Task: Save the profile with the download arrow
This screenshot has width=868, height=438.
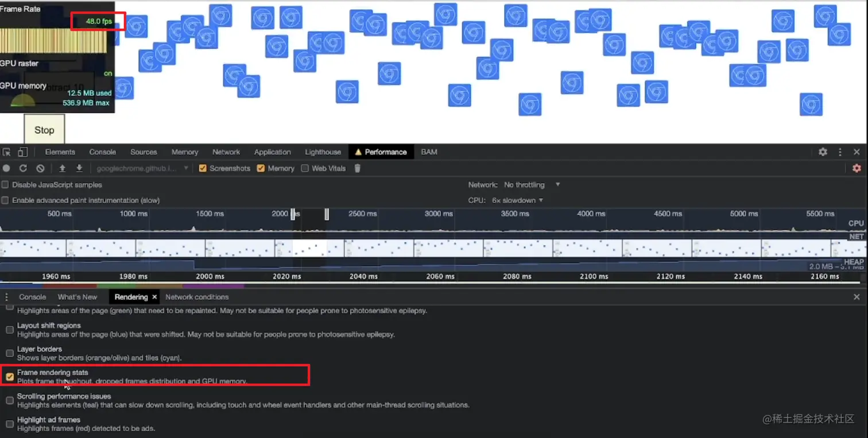Action: click(x=79, y=168)
